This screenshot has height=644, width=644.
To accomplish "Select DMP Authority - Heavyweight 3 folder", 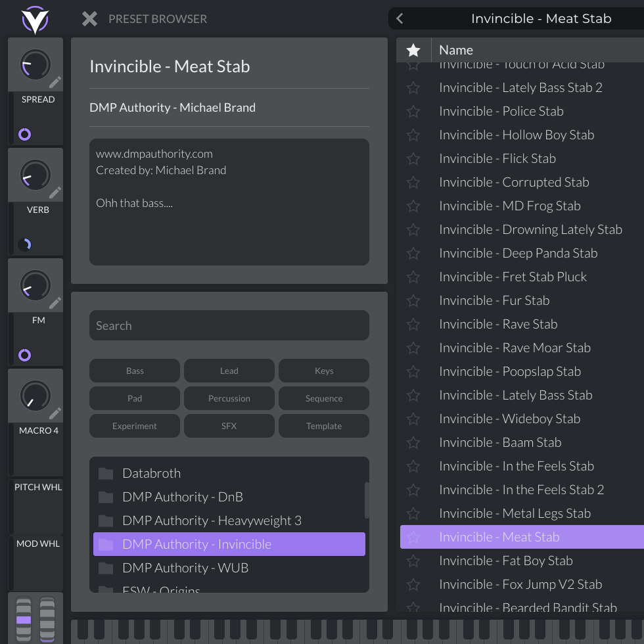I will 212,520.
